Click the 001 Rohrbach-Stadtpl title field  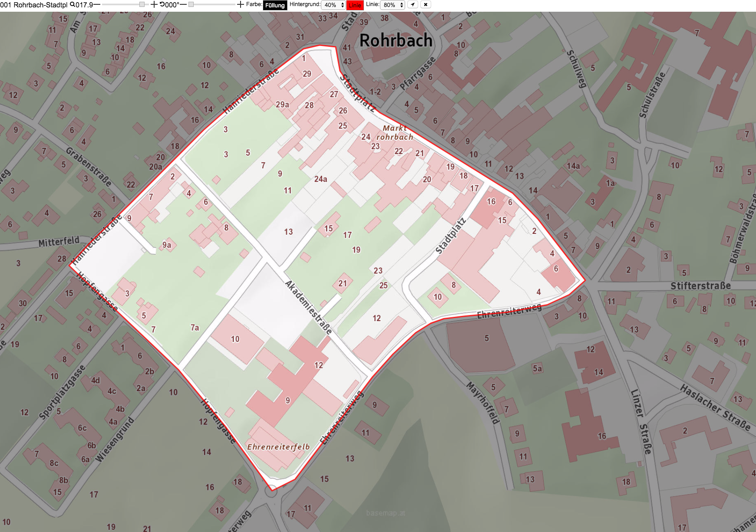coord(34,5)
